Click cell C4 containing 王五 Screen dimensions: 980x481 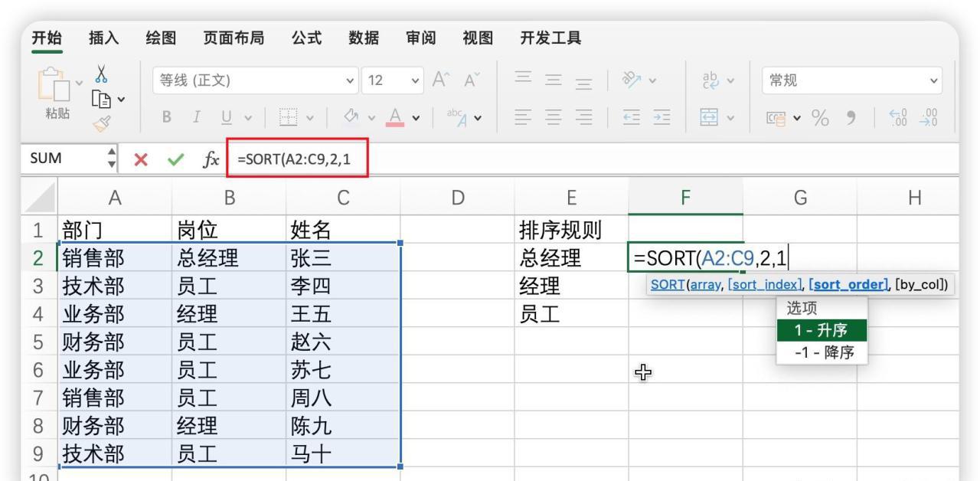pyautogui.click(x=343, y=313)
